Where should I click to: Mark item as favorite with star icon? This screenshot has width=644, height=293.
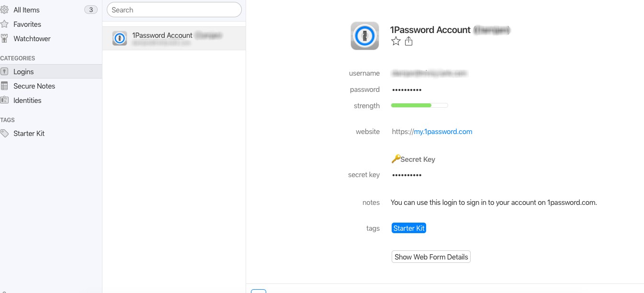pyautogui.click(x=396, y=42)
